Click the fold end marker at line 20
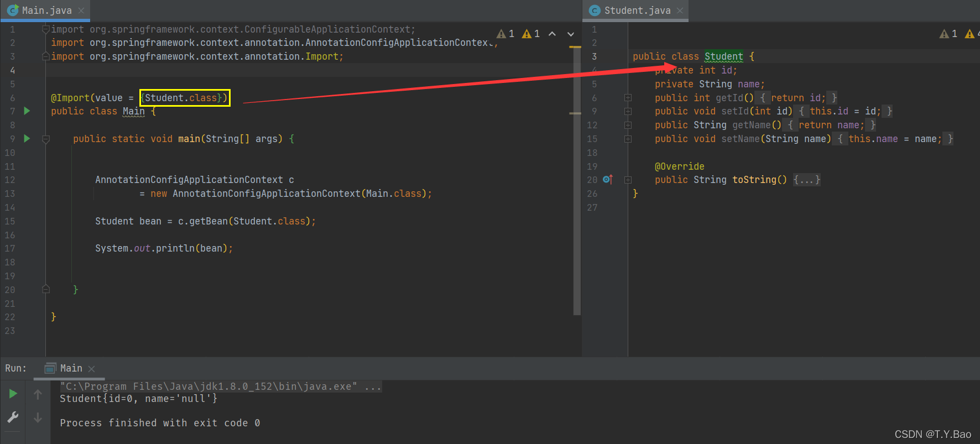The height and width of the screenshot is (444, 980). pos(46,289)
